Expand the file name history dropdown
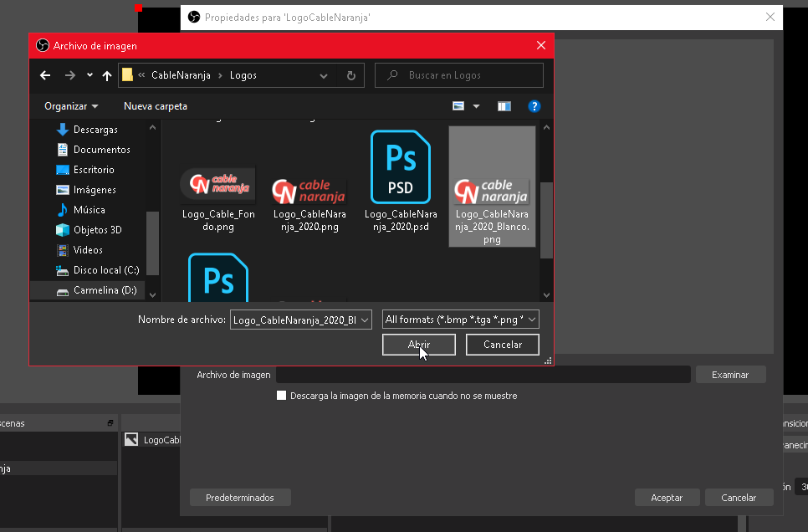 pyautogui.click(x=365, y=320)
